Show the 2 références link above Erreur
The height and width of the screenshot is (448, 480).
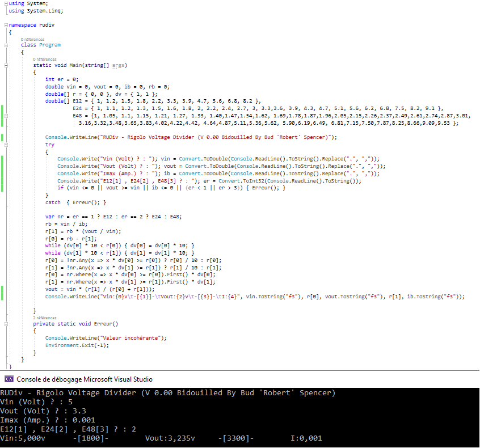click(45, 318)
